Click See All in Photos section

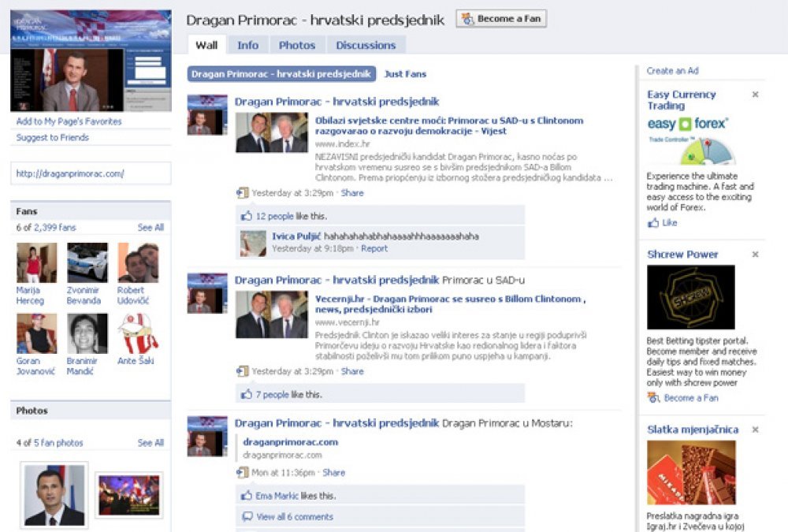pyautogui.click(x=151, y=442)
